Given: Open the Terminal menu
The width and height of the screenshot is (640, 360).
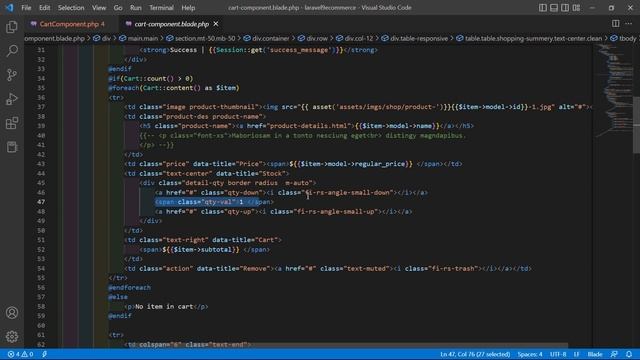Looking at the screenshot, I should (161, 8).
